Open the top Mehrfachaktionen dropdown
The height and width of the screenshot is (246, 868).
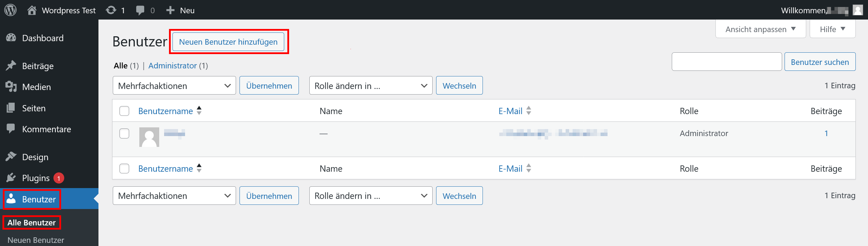[174, 85]
